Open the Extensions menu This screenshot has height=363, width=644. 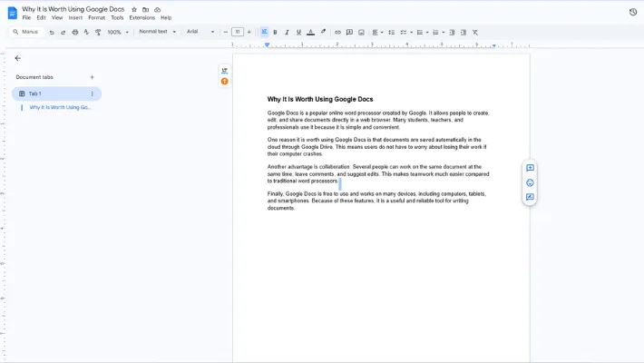[x=142, y=17]
